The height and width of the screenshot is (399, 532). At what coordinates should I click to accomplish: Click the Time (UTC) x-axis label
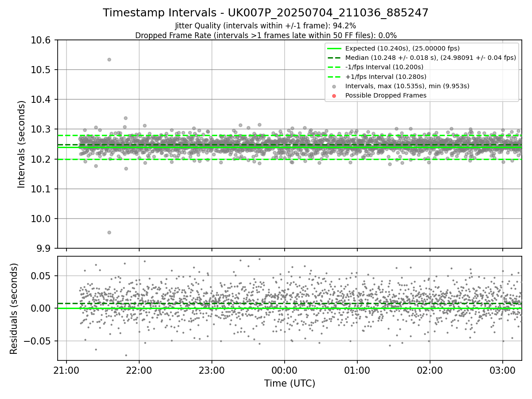289,383
